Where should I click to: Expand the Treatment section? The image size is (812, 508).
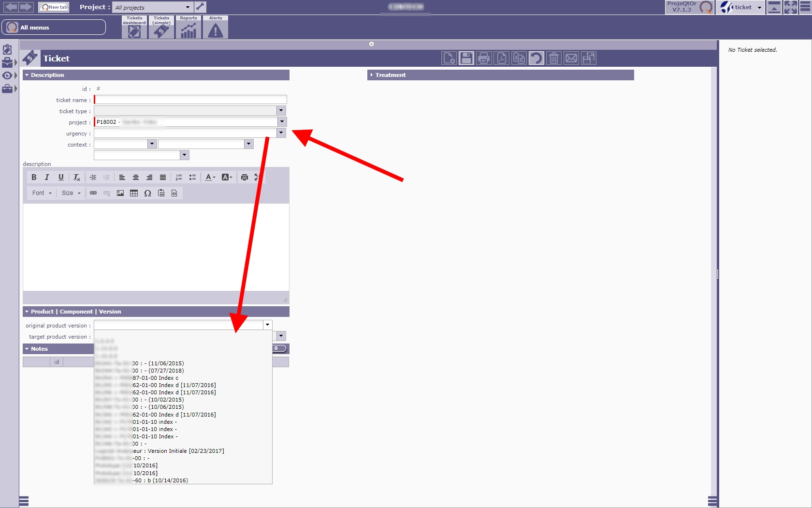click(390, 75)
